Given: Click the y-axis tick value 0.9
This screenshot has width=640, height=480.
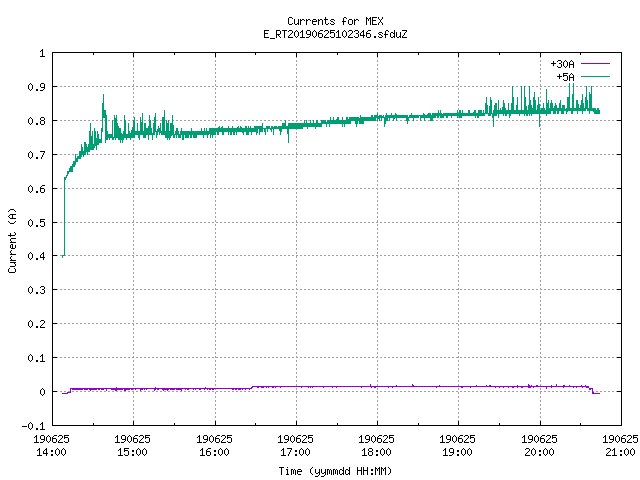Looking at the screenshot, I should click(36, 87).
